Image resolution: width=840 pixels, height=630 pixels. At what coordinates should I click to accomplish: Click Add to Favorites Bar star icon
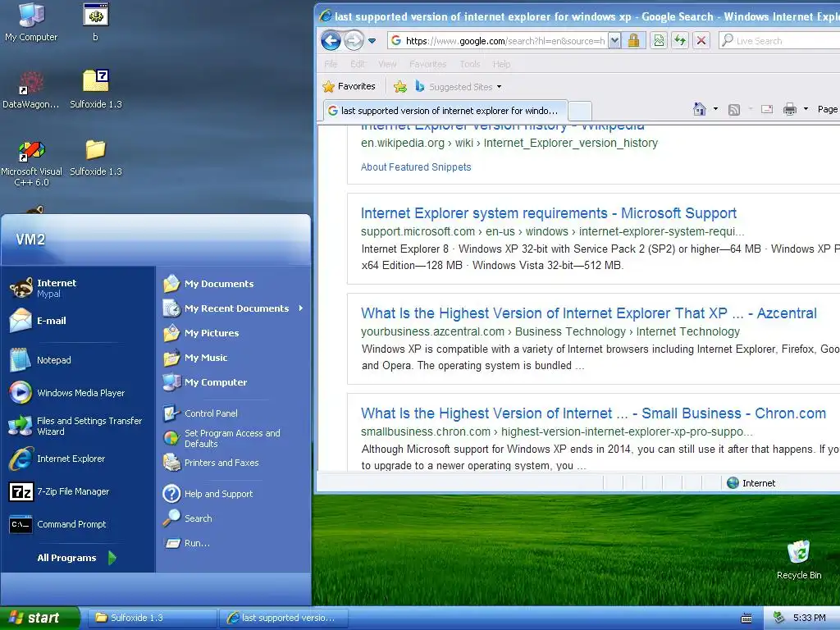[x=399, y=87]
